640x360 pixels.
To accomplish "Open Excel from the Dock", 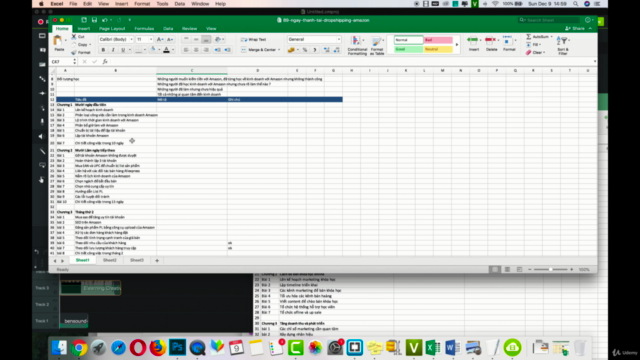I will click(x=433, y=347).
